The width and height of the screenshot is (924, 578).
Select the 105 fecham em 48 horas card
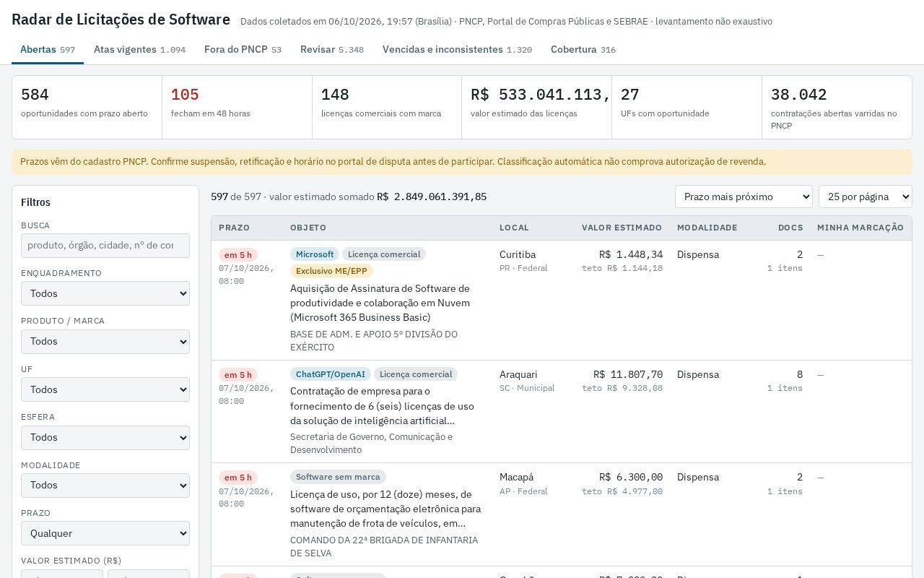click(237, 108)
